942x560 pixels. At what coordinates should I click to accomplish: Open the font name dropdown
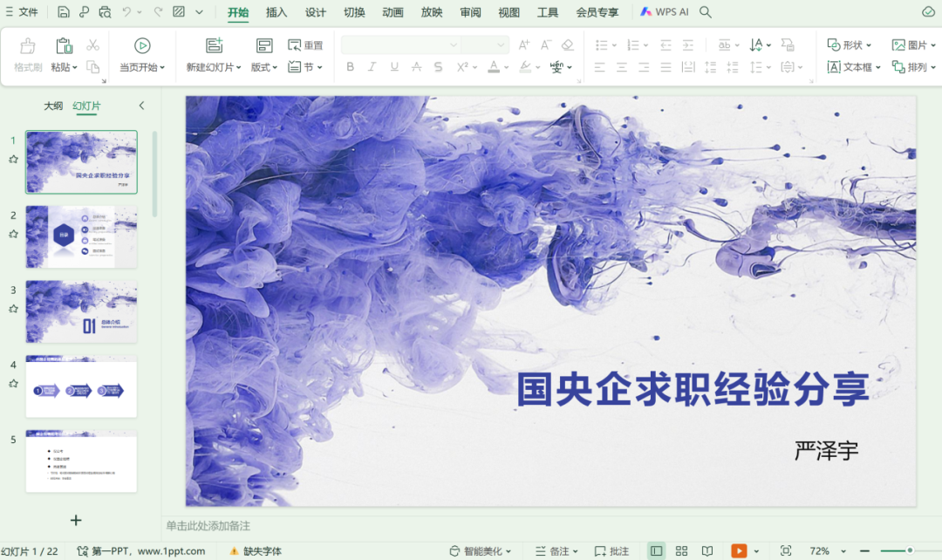(454, 45)
